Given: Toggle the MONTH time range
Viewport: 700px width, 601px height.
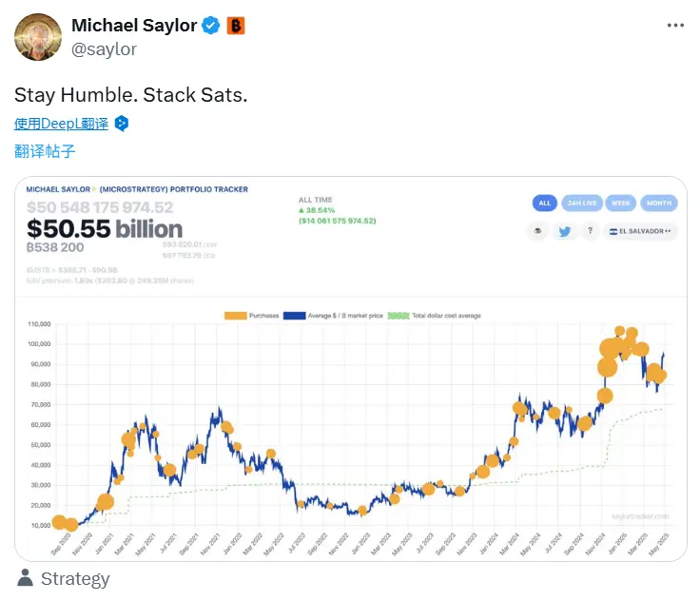Looking at the screenshot, I should tap(658, 203).
